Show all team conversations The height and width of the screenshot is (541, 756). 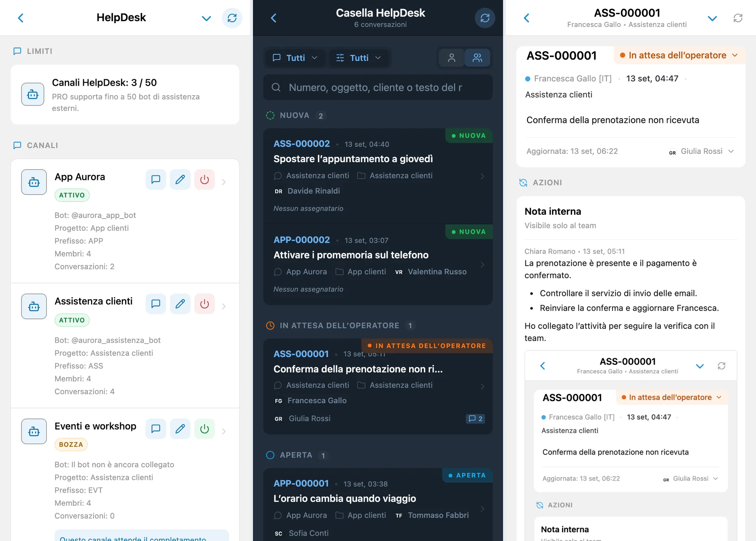pyautogui.click(x=477, y=58)
